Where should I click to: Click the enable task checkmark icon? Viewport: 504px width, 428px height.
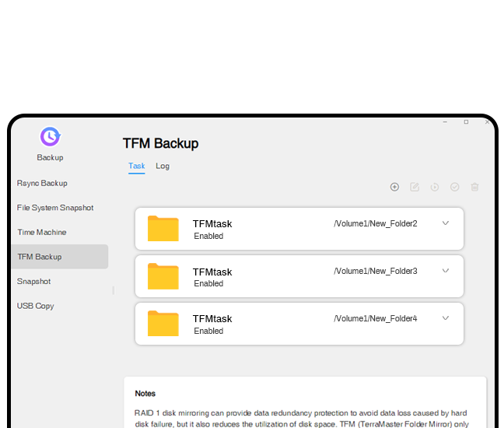[x=455, y=187]
